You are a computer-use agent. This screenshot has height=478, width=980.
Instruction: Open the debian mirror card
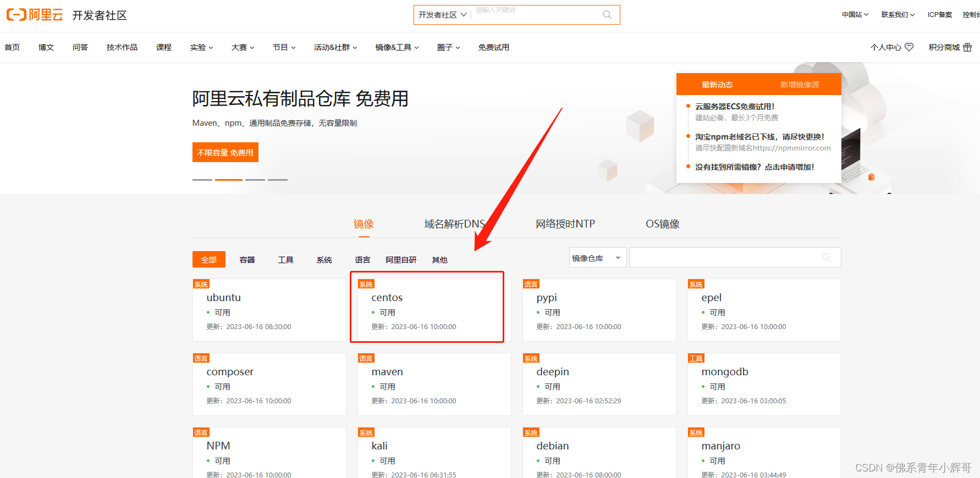pyautogui.click(x=599, y=453)
